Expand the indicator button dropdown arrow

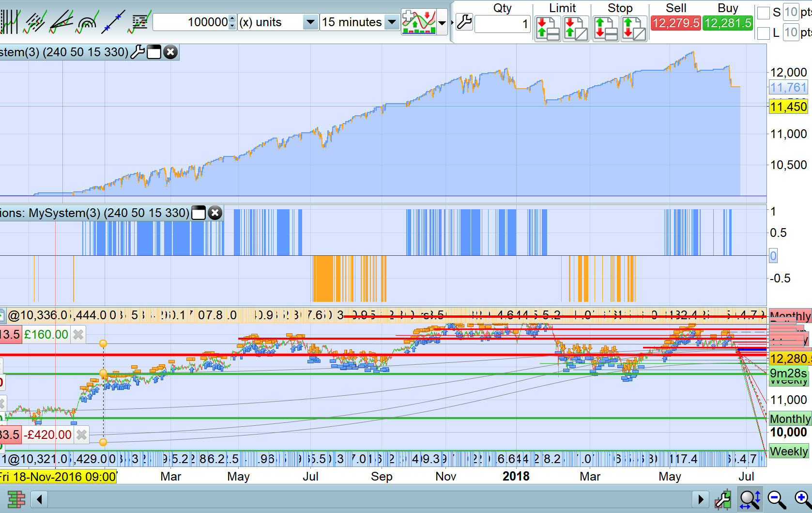[x=442, y=22]
